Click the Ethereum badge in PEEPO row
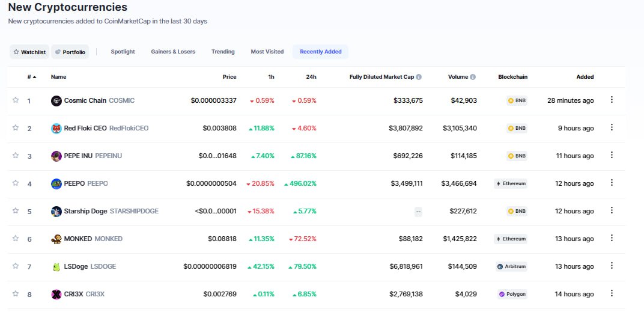Screen dimensions: 644x312 point(511,183)
